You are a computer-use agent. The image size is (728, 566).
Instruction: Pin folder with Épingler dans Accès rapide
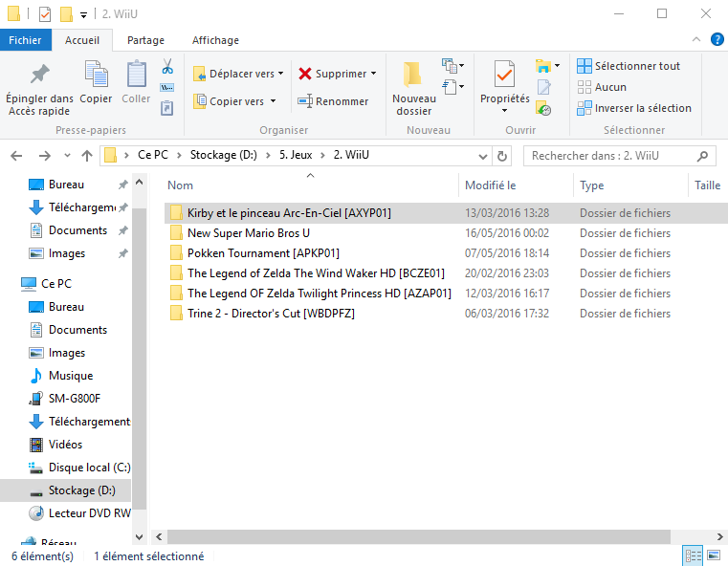[x=39, y=89]
